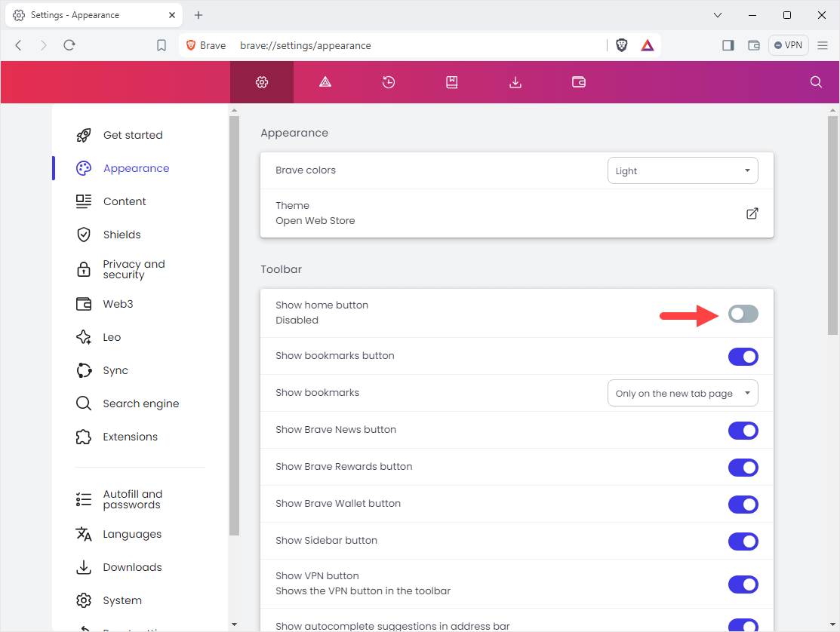Switch to the Bookmarks tab in navigation bar
Screen dimensions: 840x632
point(451,82)
